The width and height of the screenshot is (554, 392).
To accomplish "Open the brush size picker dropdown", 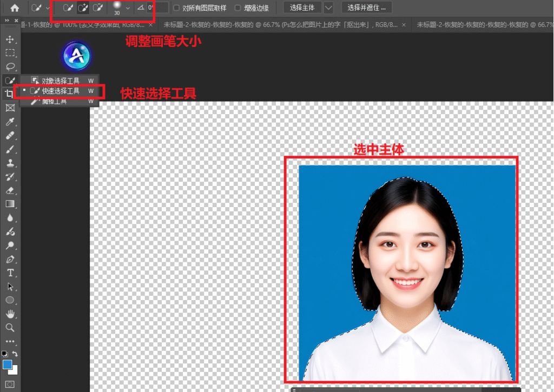I will (128, 8).
